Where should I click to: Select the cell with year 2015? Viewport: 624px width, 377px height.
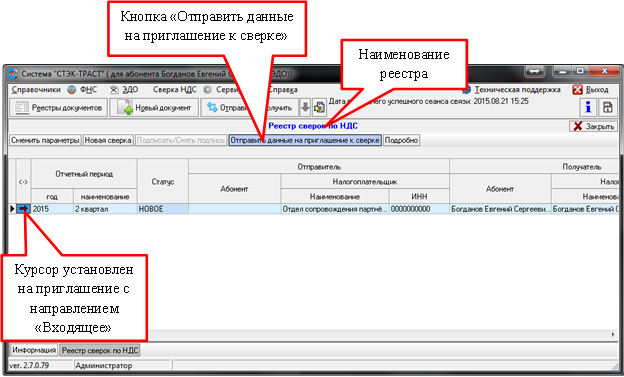pyautogui.click(x=52, y=209)
